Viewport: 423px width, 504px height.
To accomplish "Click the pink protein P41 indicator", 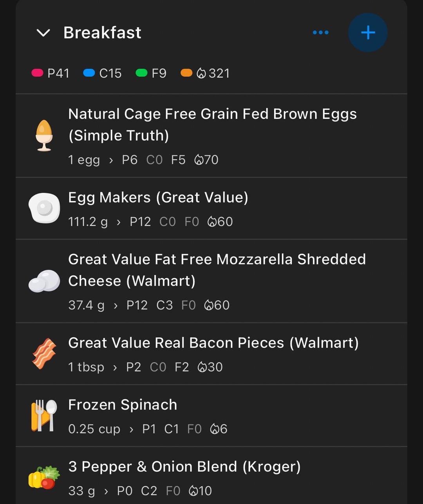I will [x=51, y=73].
